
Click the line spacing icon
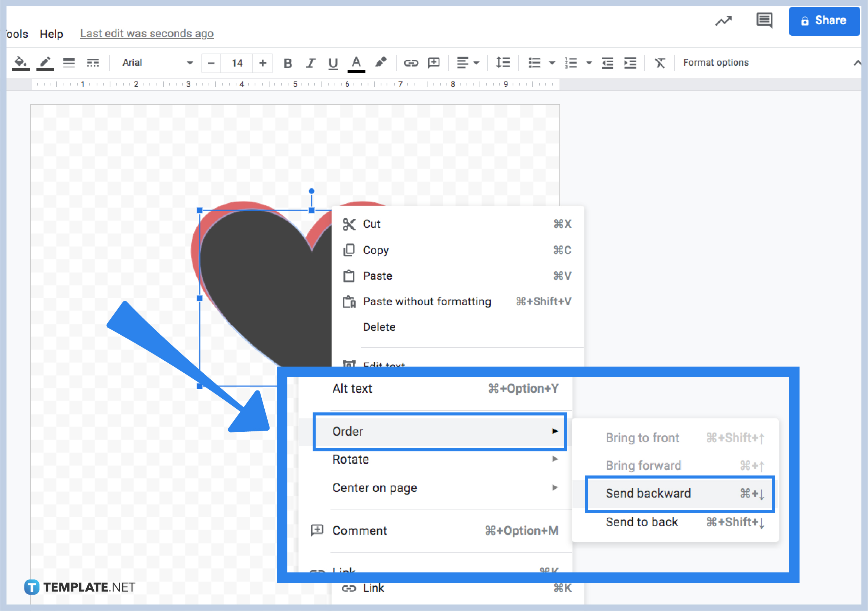[x=503, y=63]
